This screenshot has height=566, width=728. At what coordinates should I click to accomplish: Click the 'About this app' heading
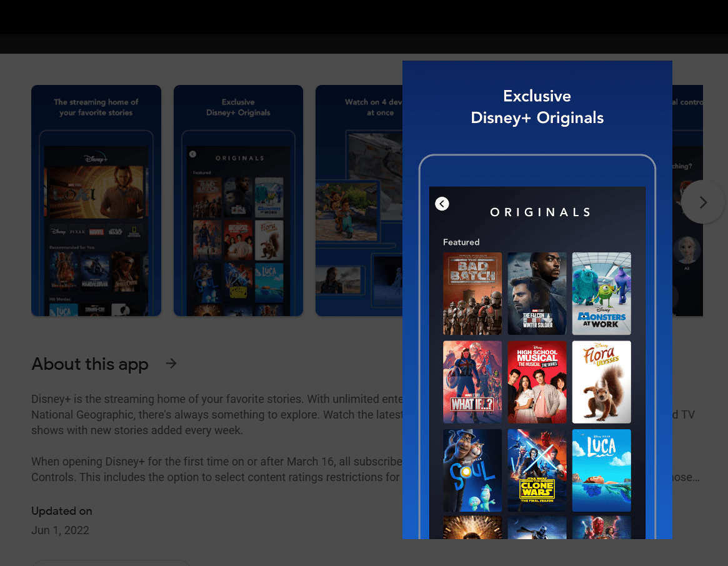point(90,364)
